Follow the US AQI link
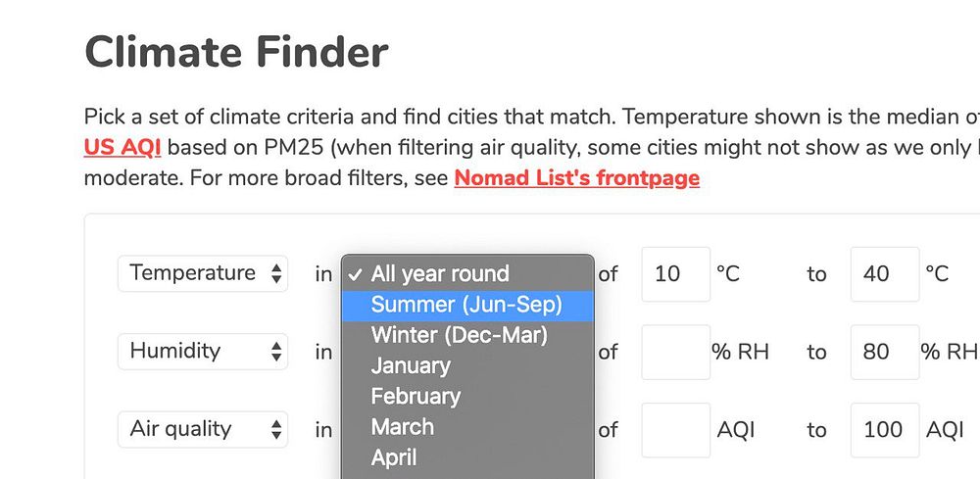980x479 pixels. (122, 148)
